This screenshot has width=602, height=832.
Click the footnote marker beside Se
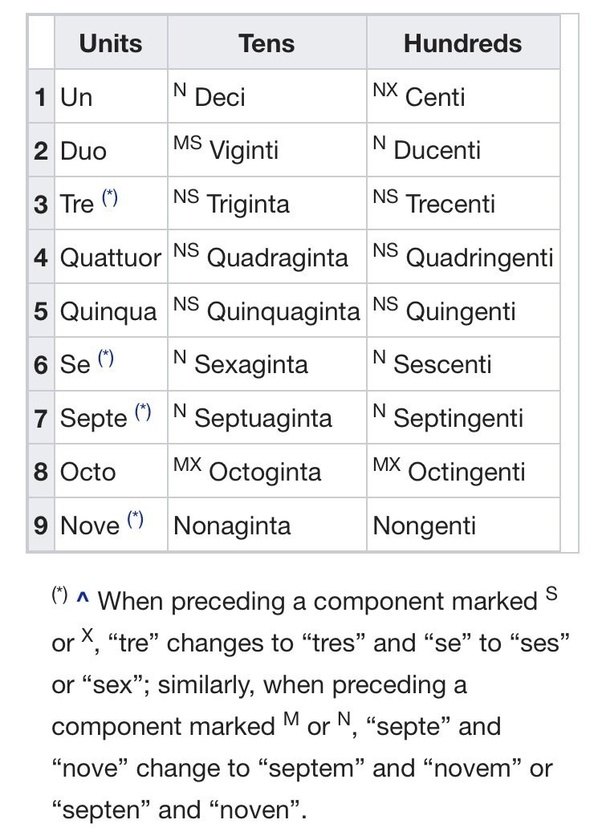pos(106,359)
